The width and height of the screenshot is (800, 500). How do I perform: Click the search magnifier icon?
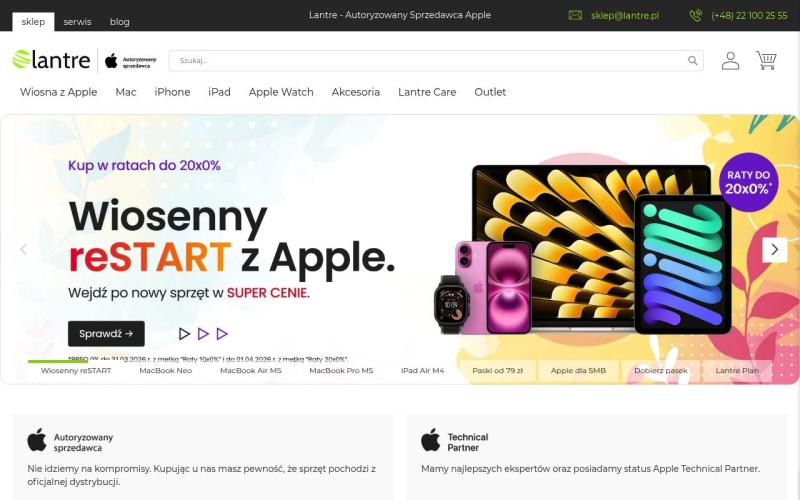(692, 61)
